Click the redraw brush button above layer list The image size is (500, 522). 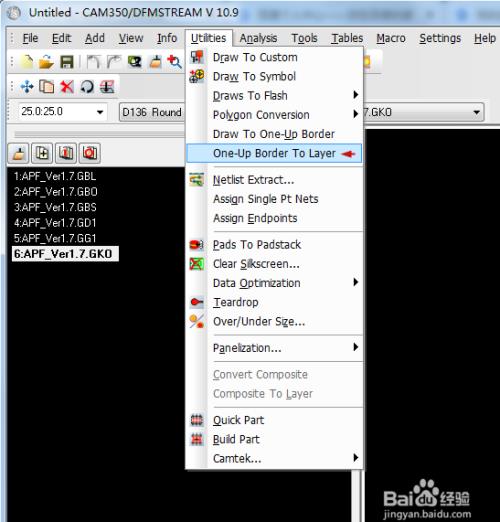19,153
